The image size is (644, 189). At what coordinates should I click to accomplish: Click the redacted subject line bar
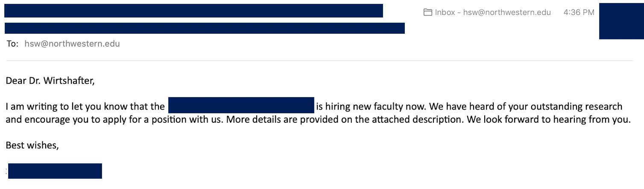205,28
